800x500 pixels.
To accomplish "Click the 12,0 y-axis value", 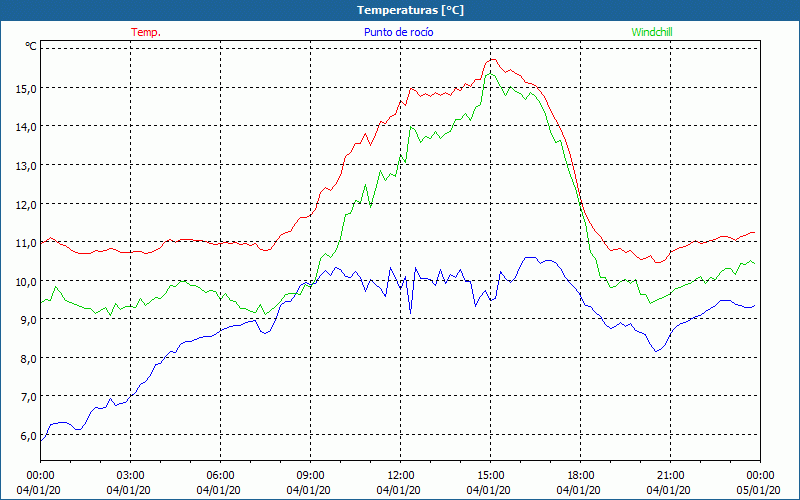I will tap(26, 205).
